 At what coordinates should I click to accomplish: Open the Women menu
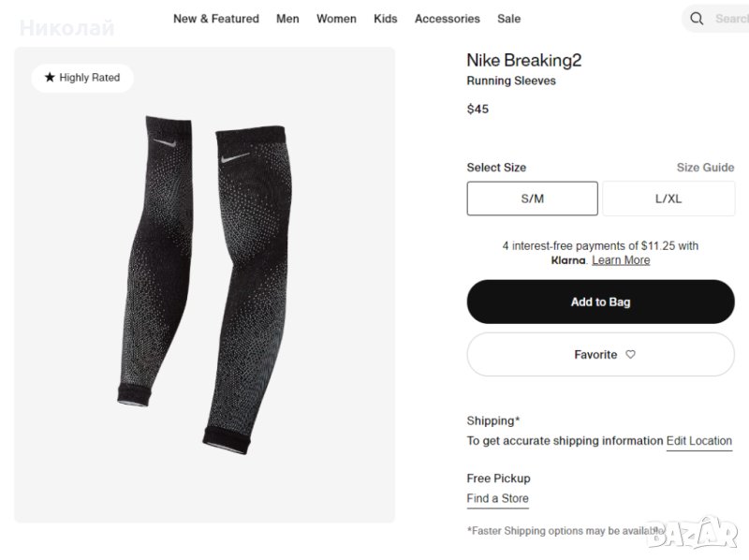[336, 19]
